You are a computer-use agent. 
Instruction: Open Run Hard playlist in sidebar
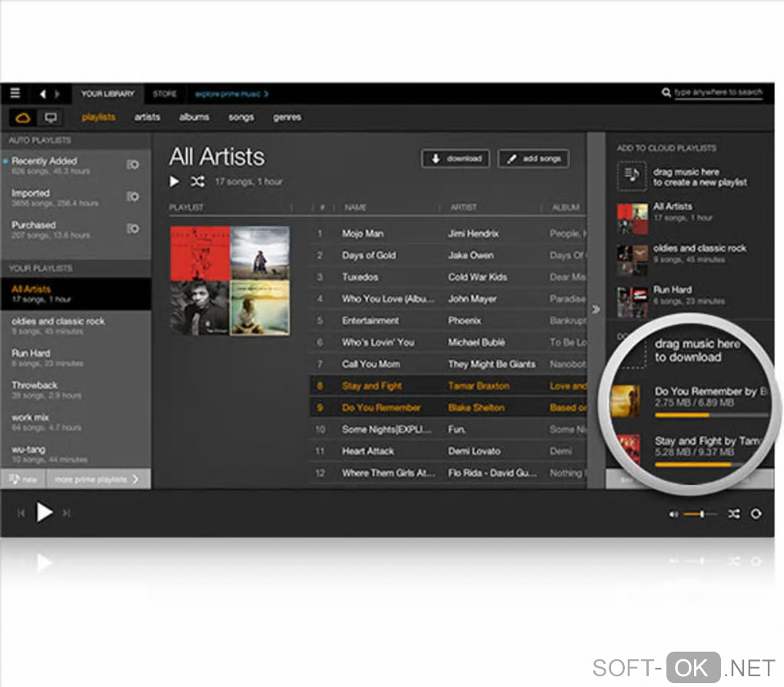click(75, 357)
